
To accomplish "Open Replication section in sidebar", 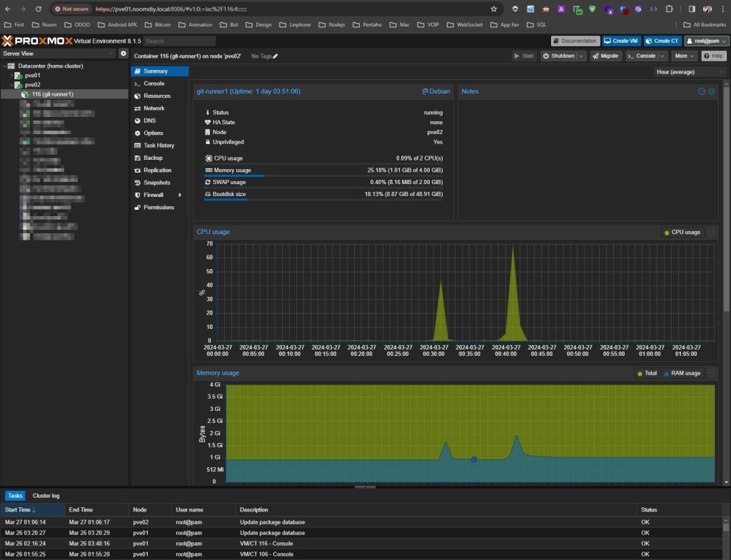I will 157,170.
